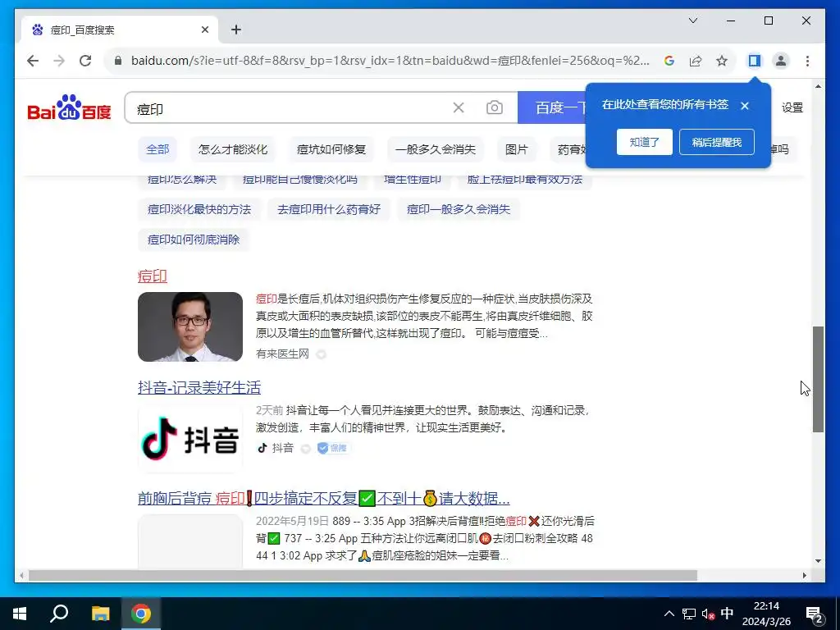Viewport: 840px width, 630px height.
Task: Open the Windows Start menu
Action: 20,614
